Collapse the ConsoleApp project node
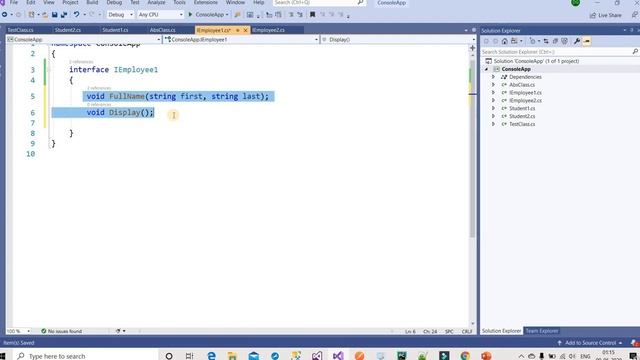 coord(486,69)
